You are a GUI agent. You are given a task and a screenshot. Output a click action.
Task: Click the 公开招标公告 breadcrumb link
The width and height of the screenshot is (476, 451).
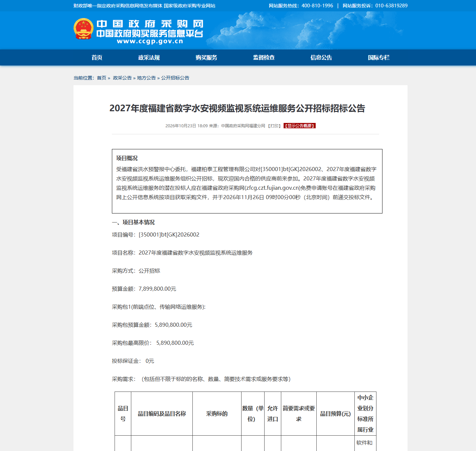coord(175,78)
